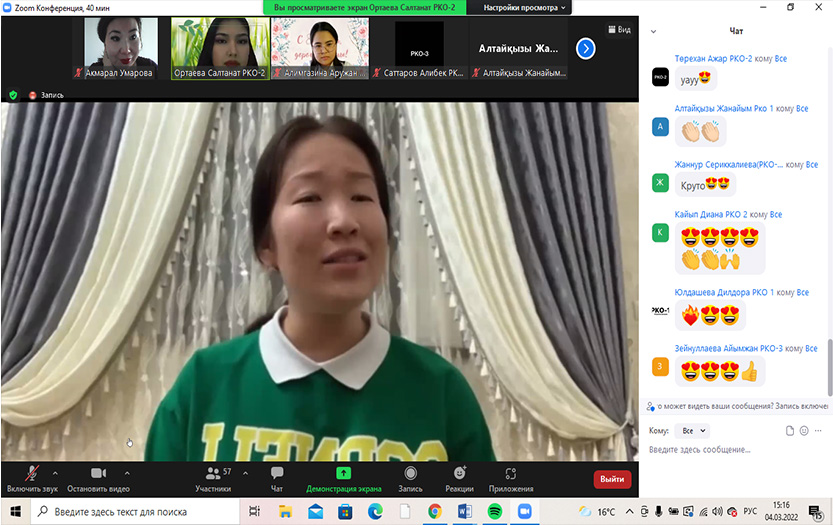Show next participants with blue arrow button
Screen dimensions: 833x525
587,48
